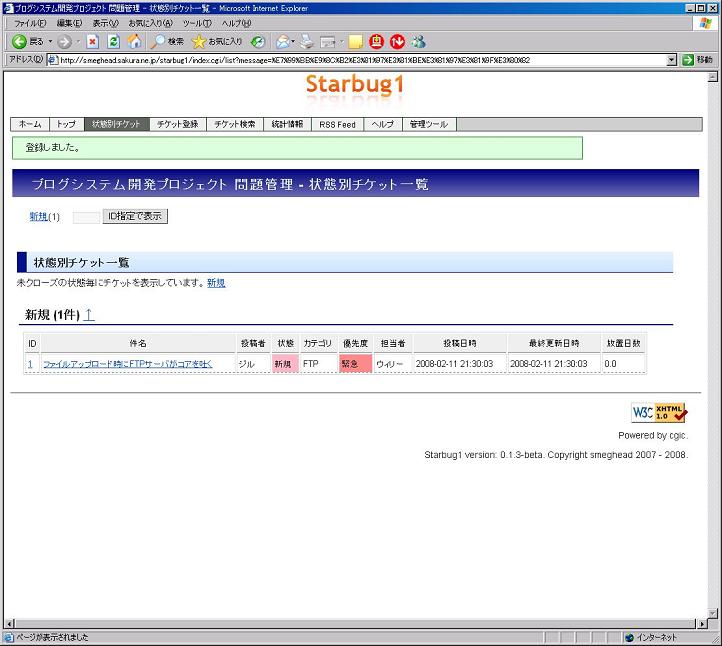
Task: Open the Back button history dropdown arrow
Action: pyautogui.click(x=50, y=42)
